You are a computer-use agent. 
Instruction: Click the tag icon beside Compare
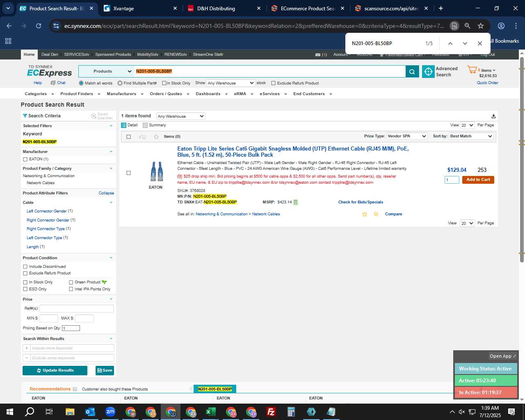(376, 214)
